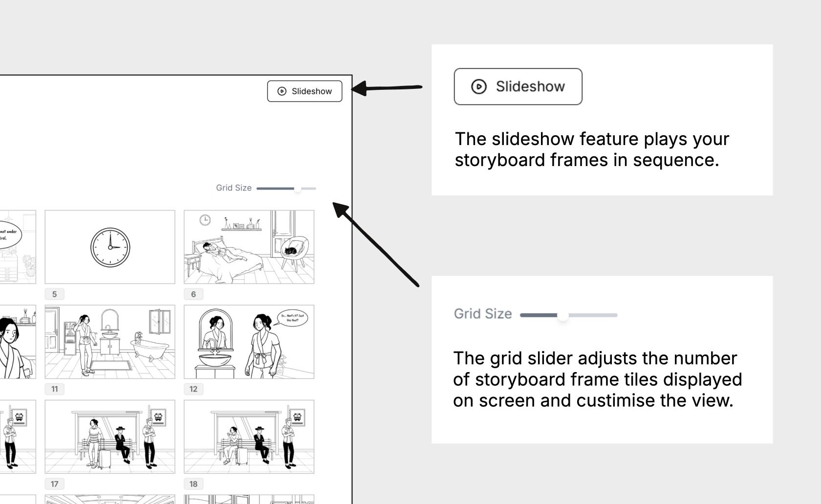Select frame 12 mirror scene thumbnail
This screenshot has height=504, width=821.
pyautogui.click(x=249, y=342)
